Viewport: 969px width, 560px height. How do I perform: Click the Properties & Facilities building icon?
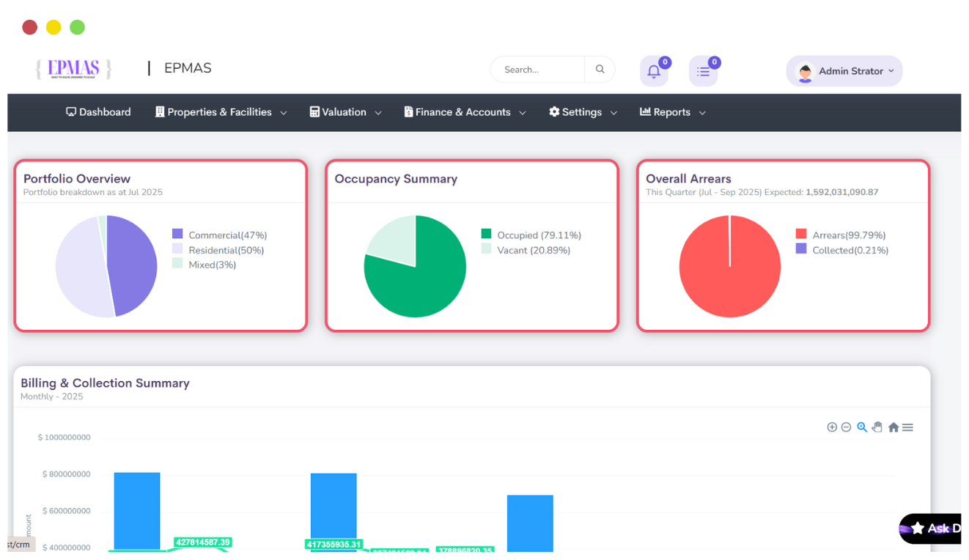[x=160, y=112]
